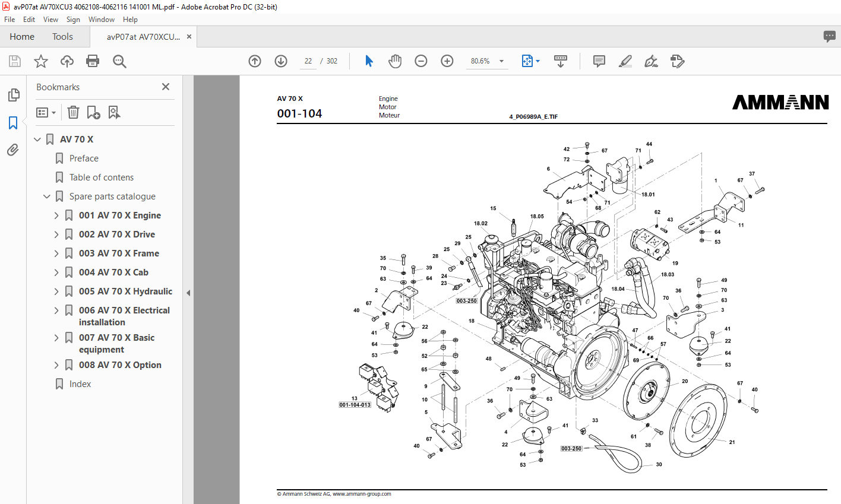Expand the 001 AV 70 X Engine bookmark
This screenshot has width=841, height=504.
(56, 215)
